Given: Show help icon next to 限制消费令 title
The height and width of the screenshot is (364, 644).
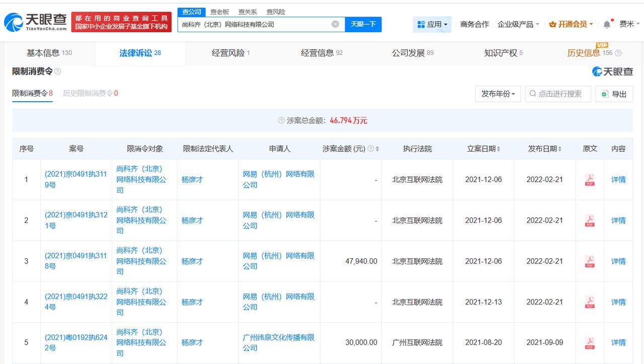Looking at the screenshot, I should click(57, 71).
